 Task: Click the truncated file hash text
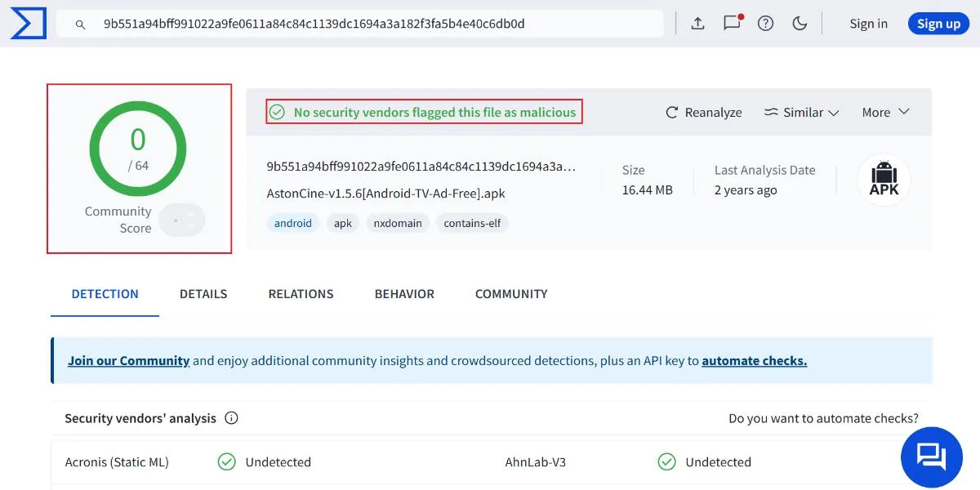(421, 167)
